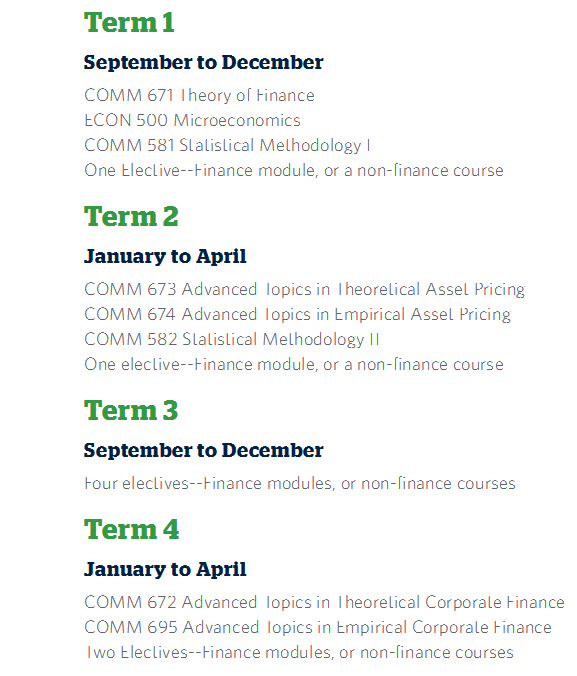The image size is (577, 676).
Task: Click Two Electives line under Term 4
Action: (300, 653)
